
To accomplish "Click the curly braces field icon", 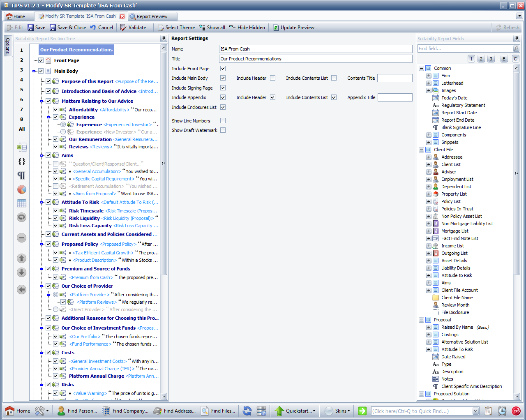I will click(x=22, y=162).
